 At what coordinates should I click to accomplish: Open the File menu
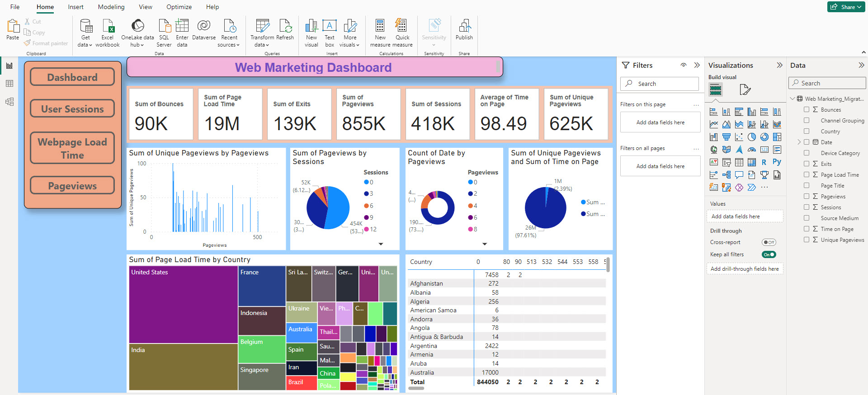[x=15, y=7]
